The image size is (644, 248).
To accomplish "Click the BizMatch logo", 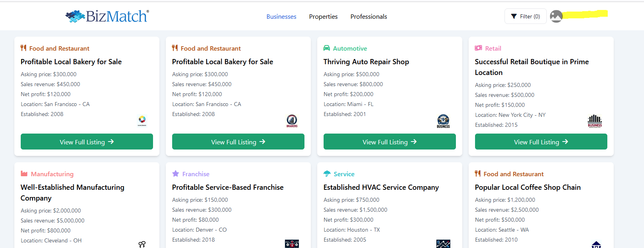I will coord(107,16).
